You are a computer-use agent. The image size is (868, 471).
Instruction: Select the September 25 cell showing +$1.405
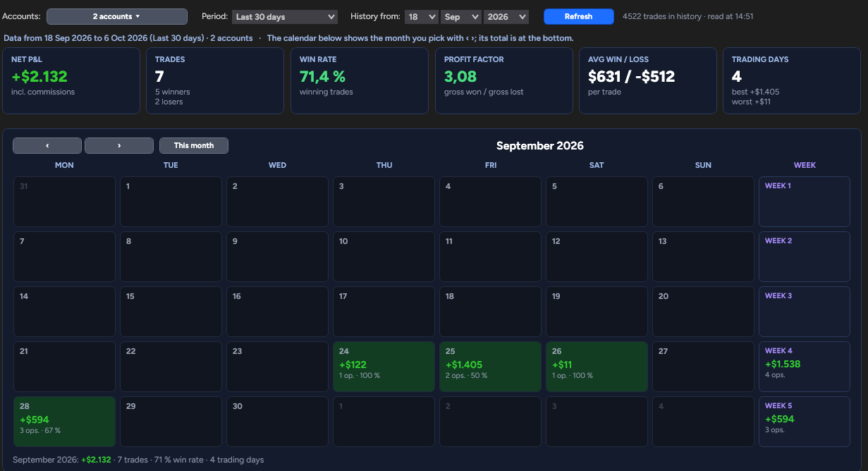[x=490, y=367]
